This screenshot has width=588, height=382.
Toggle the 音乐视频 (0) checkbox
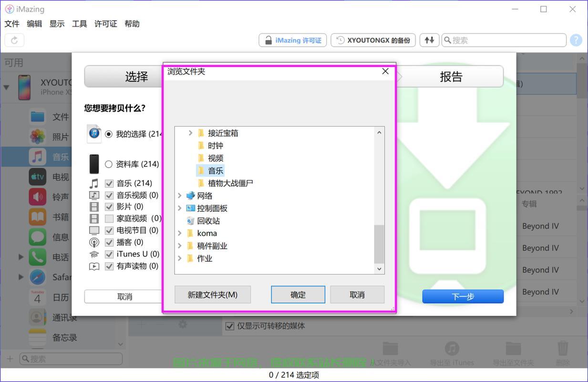click(109, 195)
